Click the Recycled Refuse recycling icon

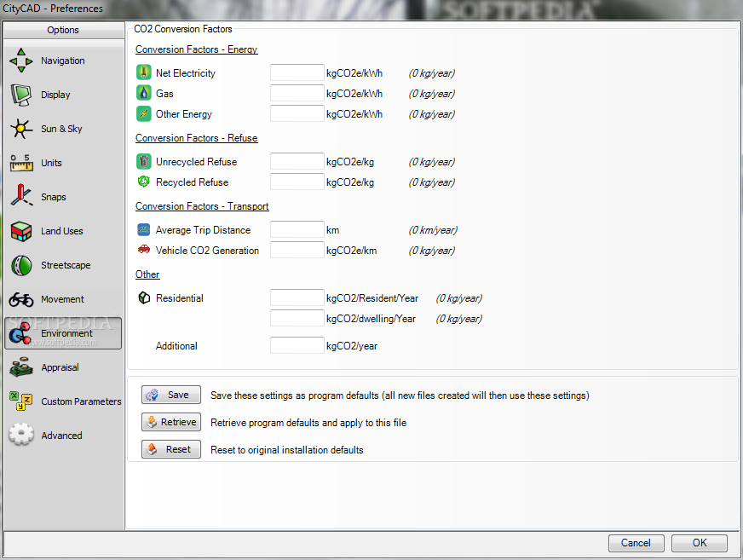coord(144,182)
